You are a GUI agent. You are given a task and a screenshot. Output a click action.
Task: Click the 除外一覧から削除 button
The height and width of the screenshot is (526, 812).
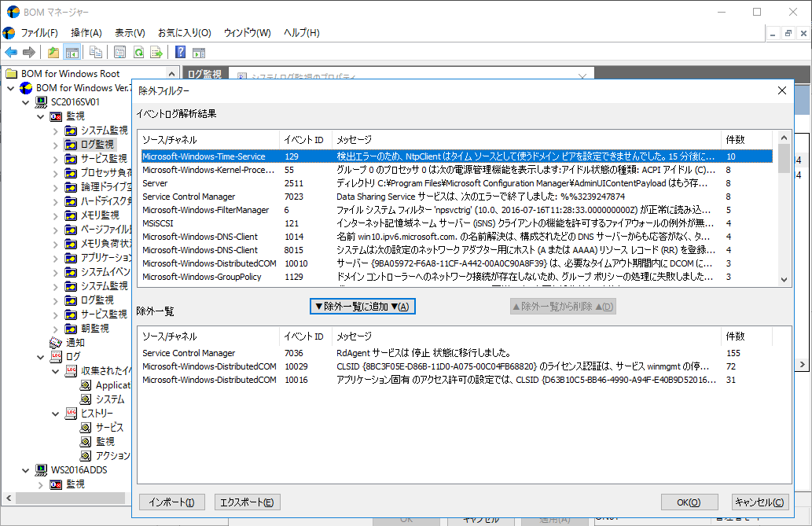[563, 307]
